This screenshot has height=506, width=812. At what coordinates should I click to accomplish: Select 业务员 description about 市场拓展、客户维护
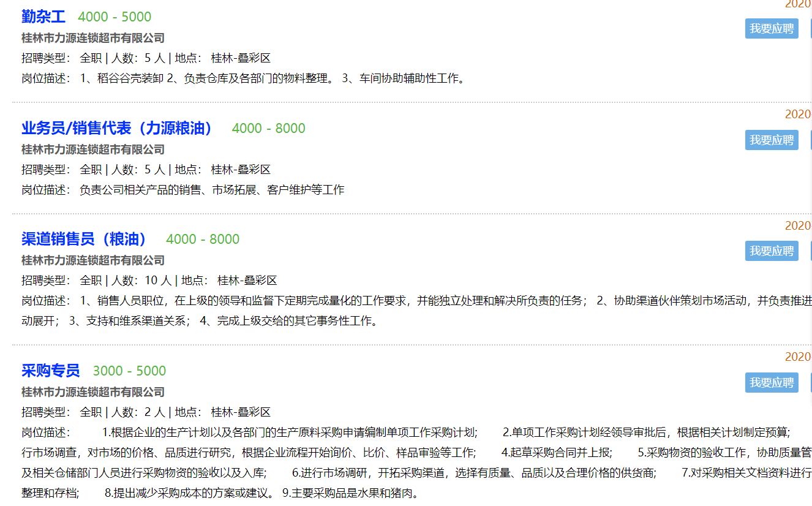(183, 190)
